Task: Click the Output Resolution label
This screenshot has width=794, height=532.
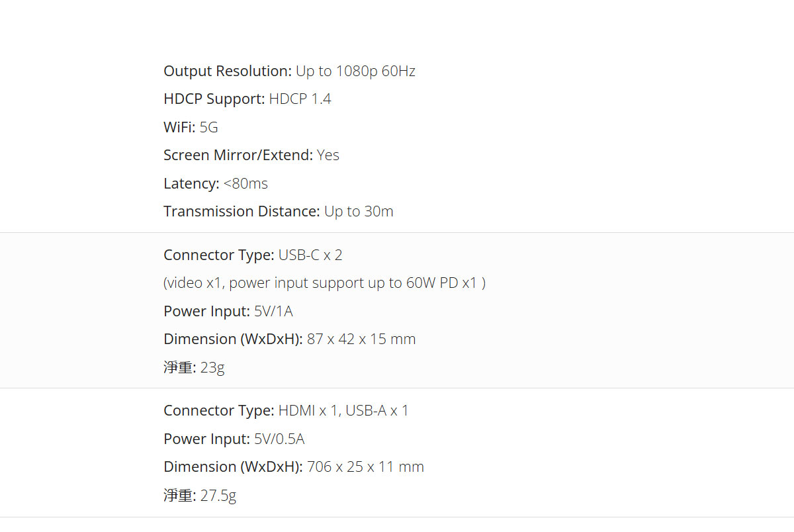Action: pyautogui.click(x=228, y=71)
